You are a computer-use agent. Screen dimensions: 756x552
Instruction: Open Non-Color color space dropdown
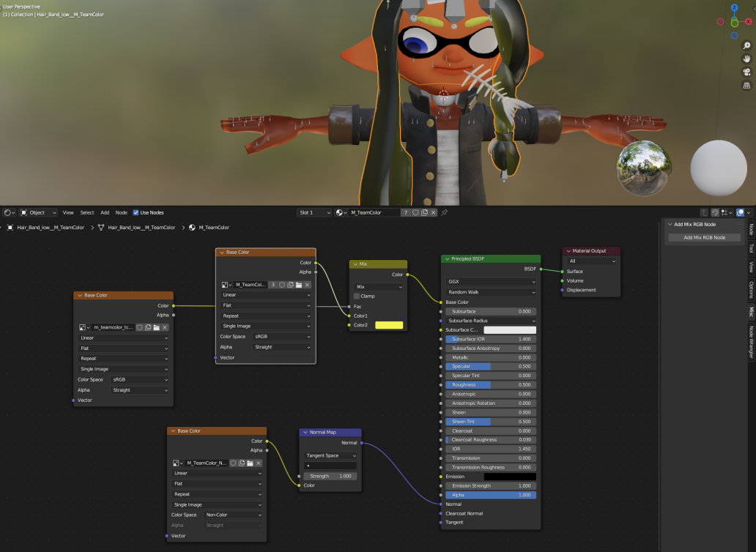tap(233, 515)
